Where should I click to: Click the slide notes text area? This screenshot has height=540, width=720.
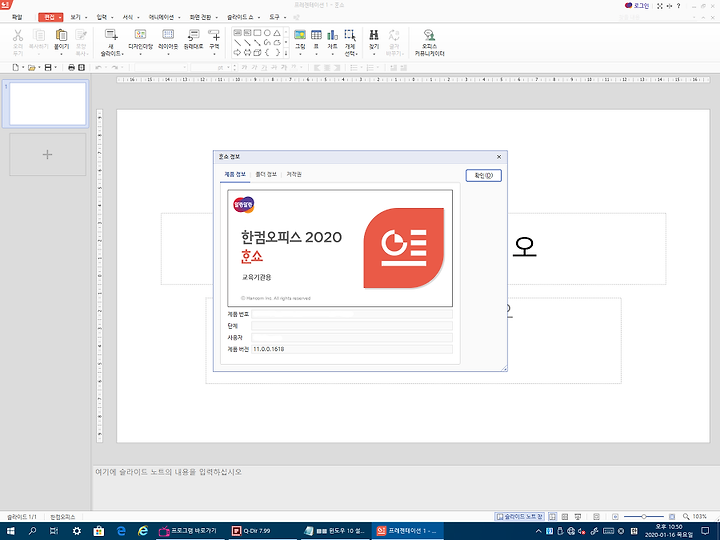click(405, 488)
